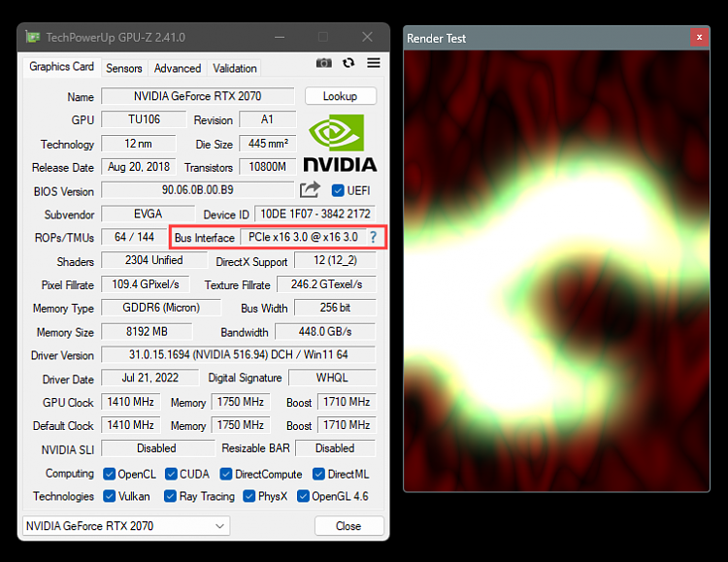Click the Bandwidth value 448.0 GB/s
The image size is (728, 562).
pyautogui.click(x=325, y=332)
